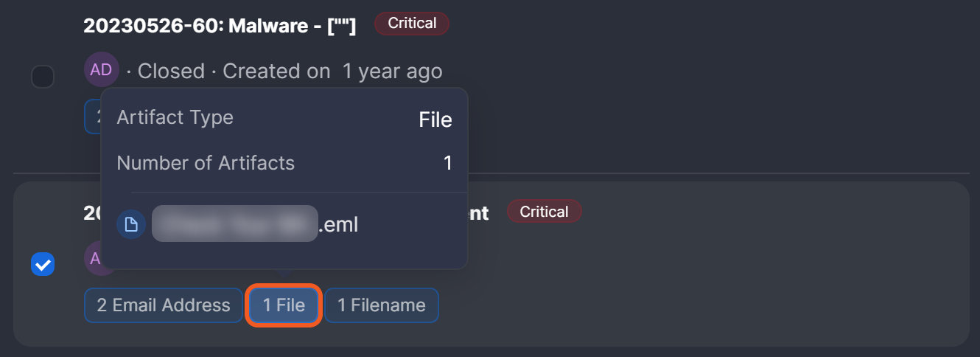Uncheck the selected incident's blue checkbox
The height and width of the screenshot is (357, 980).
click(x=43, y=265)
